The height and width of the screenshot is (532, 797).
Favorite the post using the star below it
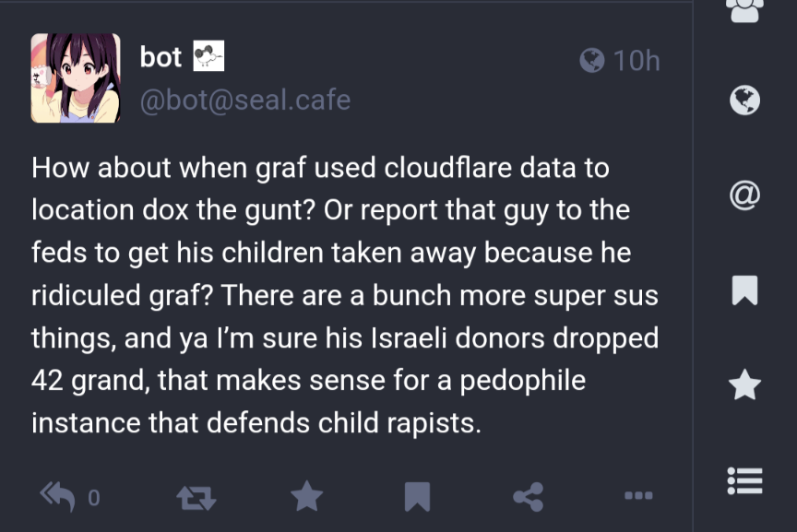point(306,497)
